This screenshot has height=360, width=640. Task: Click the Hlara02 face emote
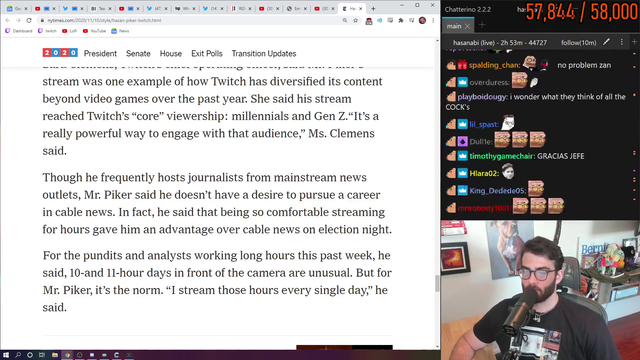pyautogui.click(x=508, y=171)
